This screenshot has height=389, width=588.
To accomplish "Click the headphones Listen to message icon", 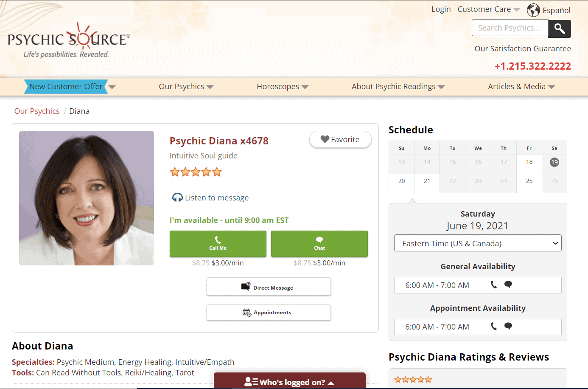I will pyautogui.click(x=177, y=197).
